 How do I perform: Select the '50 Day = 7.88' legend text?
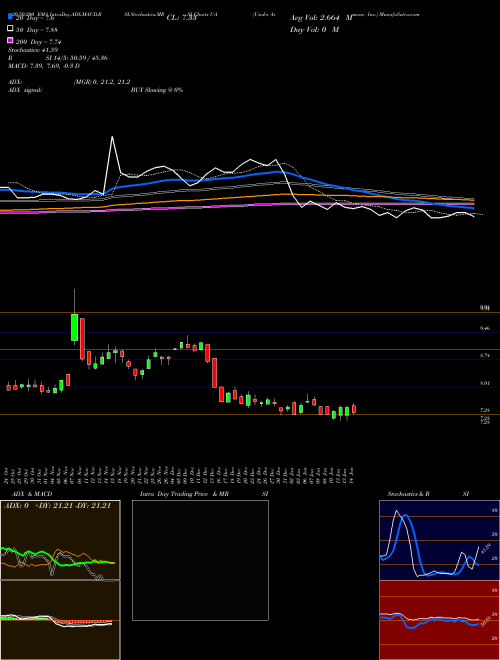(x=37, y=29)
